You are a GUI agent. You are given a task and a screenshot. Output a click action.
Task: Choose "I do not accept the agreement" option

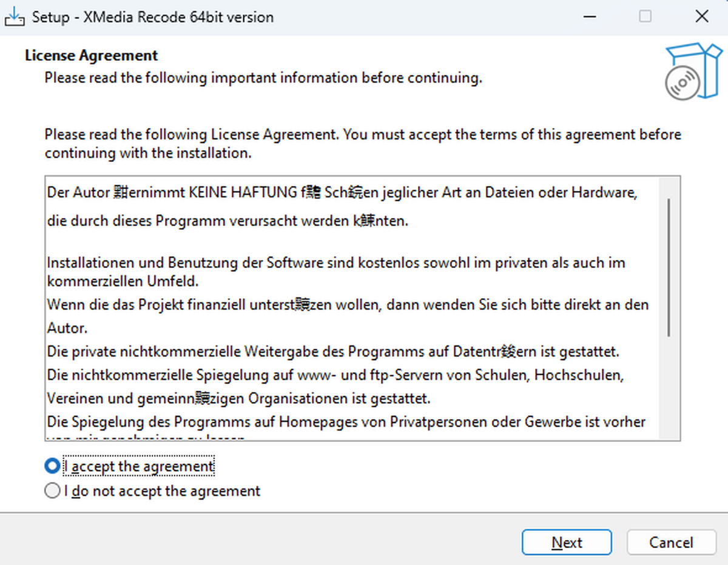[x=53, y=490]
